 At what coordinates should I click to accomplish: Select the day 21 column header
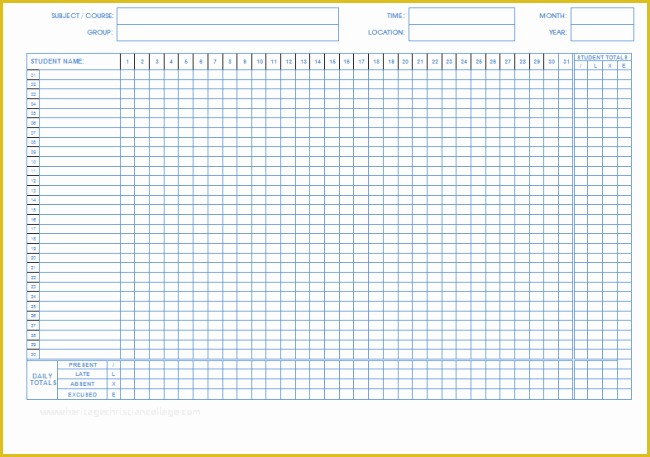420,61
